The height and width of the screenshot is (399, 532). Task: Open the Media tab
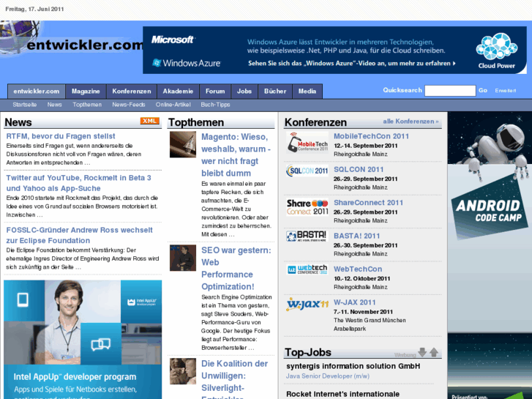point(307,92)
